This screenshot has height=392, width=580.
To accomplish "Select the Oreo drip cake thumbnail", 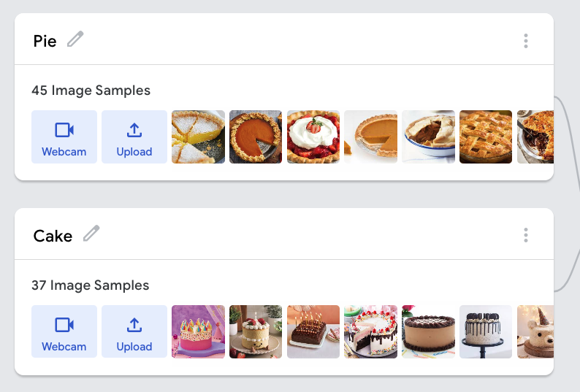I will [x=486, y=331].
